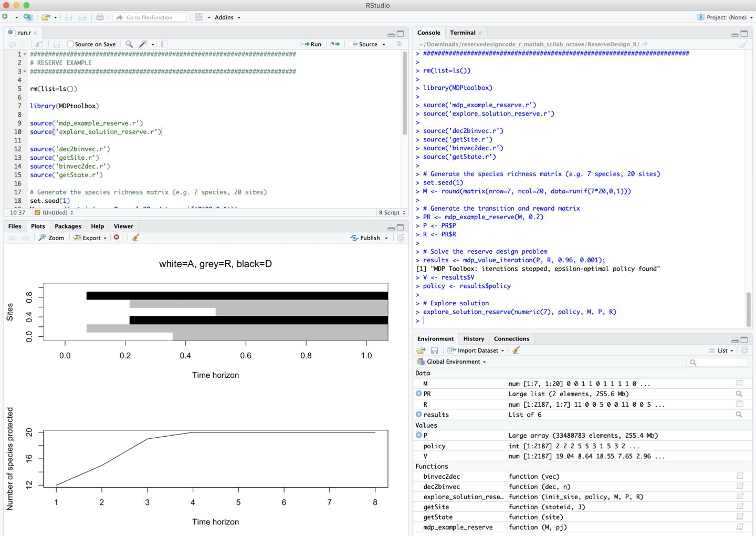Open the Export dropdown in the Plots pane
The height and width of the screenshot is (536, 756).
click(91, 238)
